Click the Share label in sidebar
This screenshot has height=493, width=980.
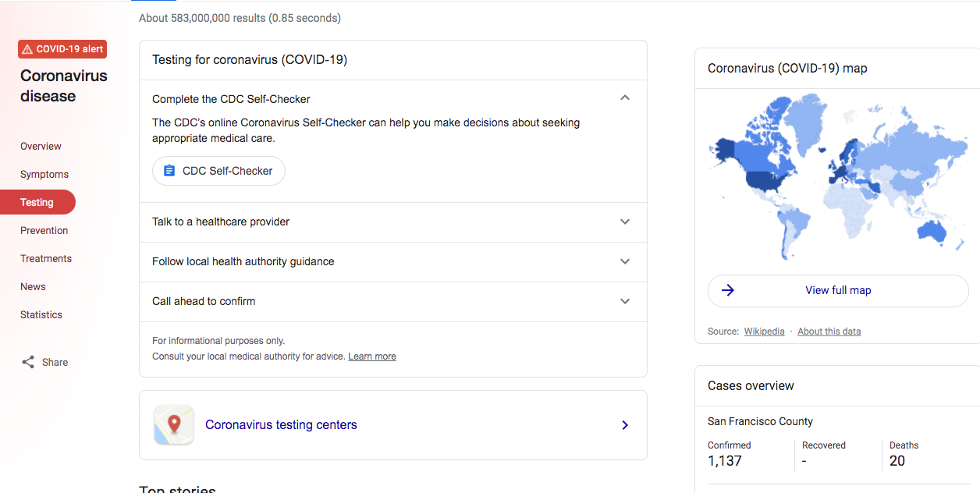pyautogui.click(x=55, y=362)
